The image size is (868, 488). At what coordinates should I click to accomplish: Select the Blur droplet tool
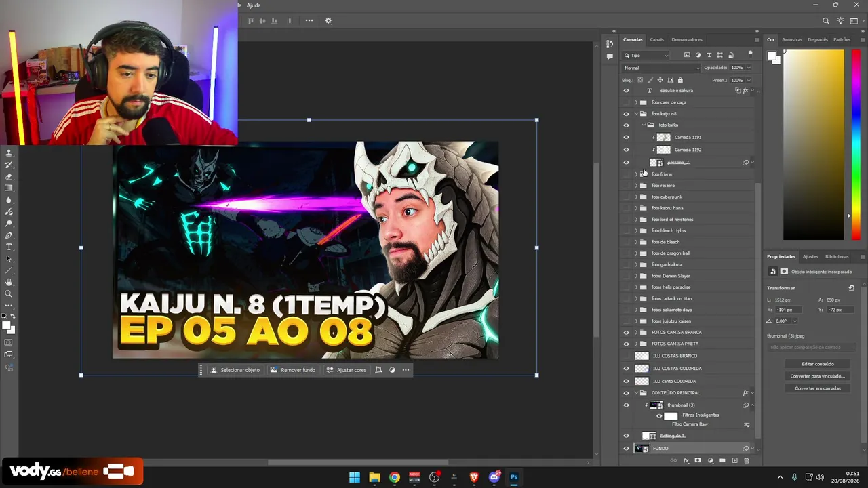coord(9,200)
